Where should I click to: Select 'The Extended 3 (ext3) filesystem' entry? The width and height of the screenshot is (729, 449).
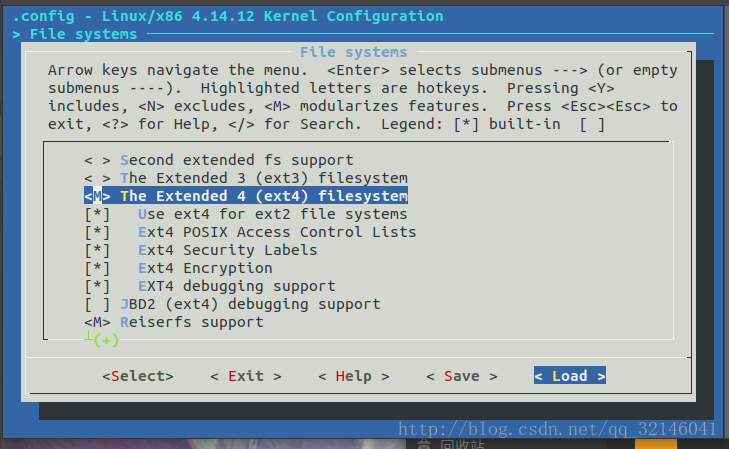pos(264,178)
